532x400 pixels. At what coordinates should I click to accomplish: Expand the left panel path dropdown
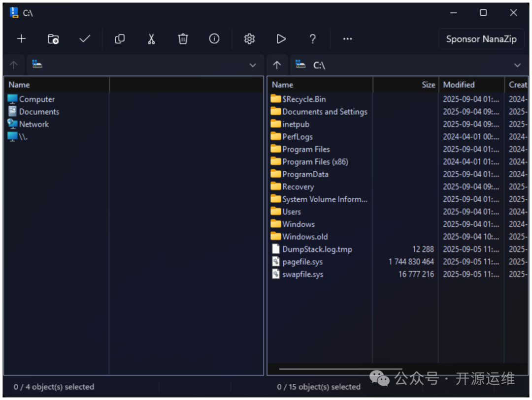pos(253,65)
